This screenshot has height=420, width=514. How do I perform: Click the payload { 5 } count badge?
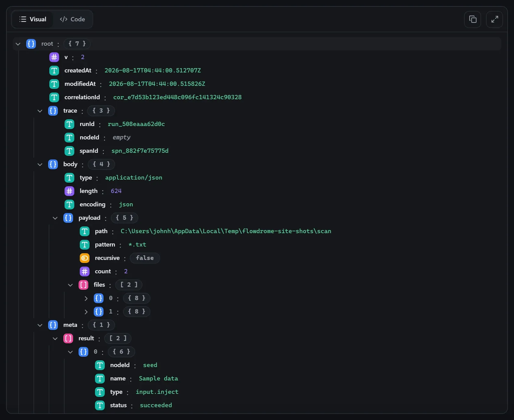click(125, 218)
